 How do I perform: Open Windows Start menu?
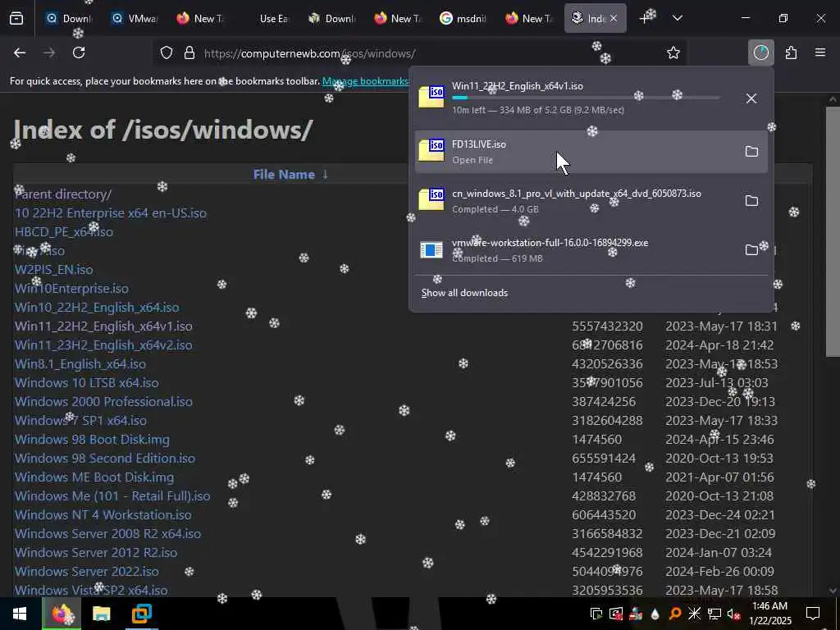20,614
